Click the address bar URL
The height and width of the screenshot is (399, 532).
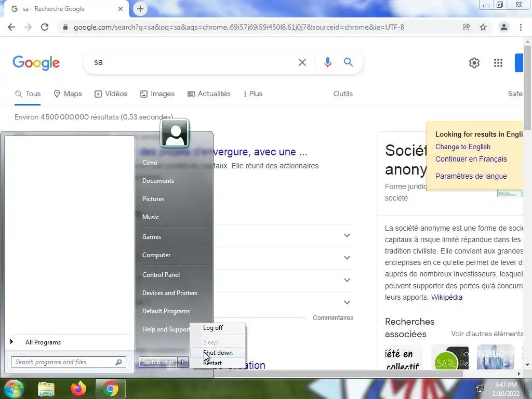pos(238,27)
